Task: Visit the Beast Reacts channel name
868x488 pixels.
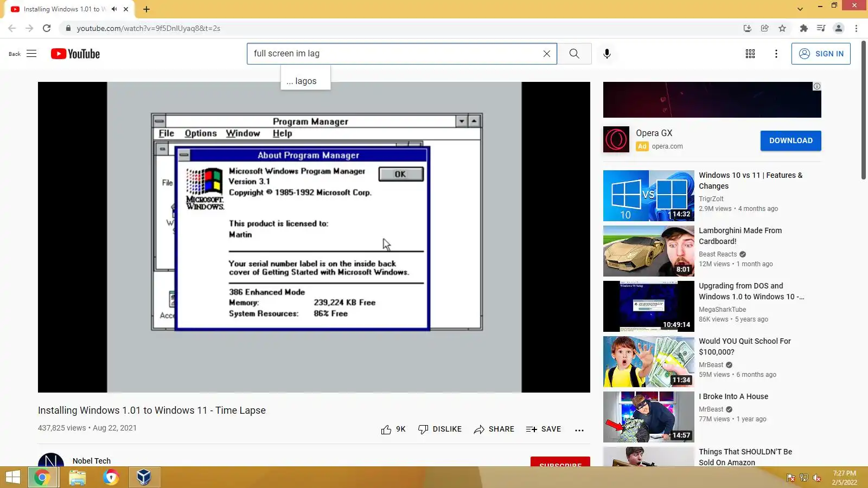Action: (718, 254)
